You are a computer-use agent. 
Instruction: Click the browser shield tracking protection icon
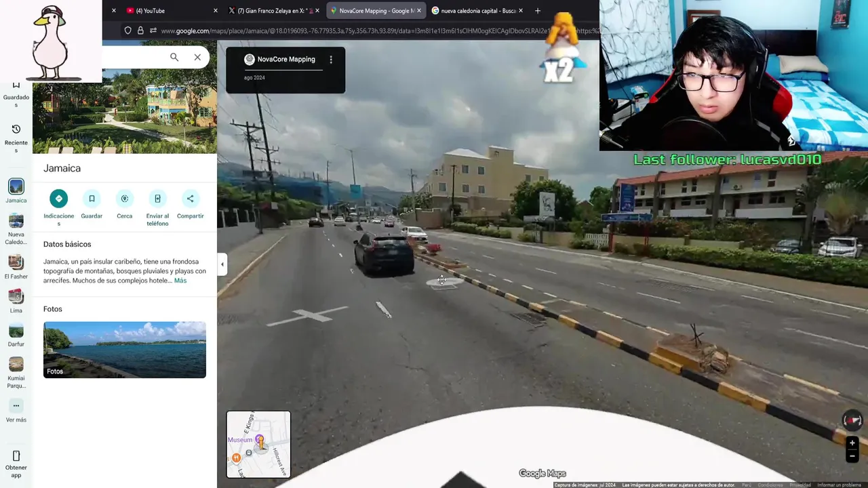coord(127,30)
